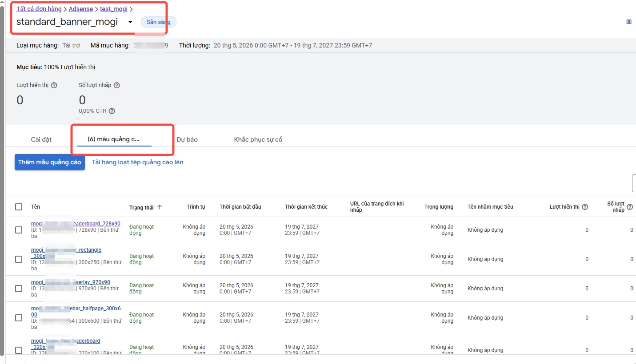The width and height of the screenshot is (636, 364).
Task: Click the Trình tự column header
Action: click(x=196, y=207)
